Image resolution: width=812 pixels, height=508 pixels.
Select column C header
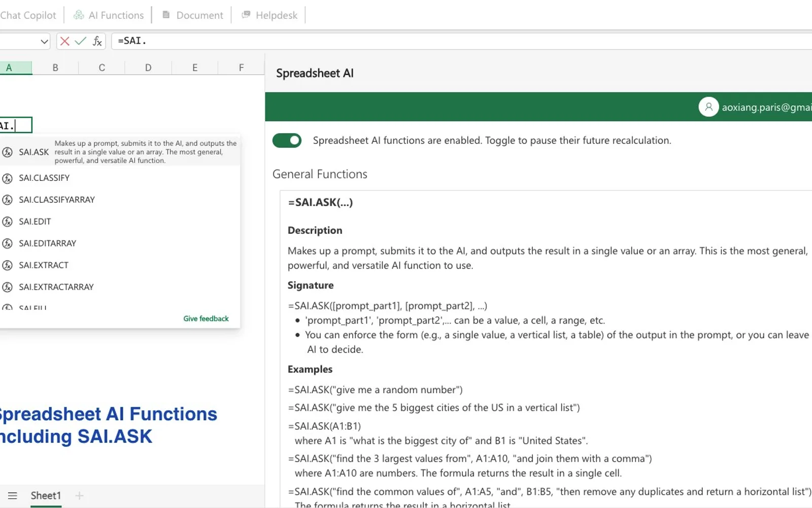click(x=101, y=68)
